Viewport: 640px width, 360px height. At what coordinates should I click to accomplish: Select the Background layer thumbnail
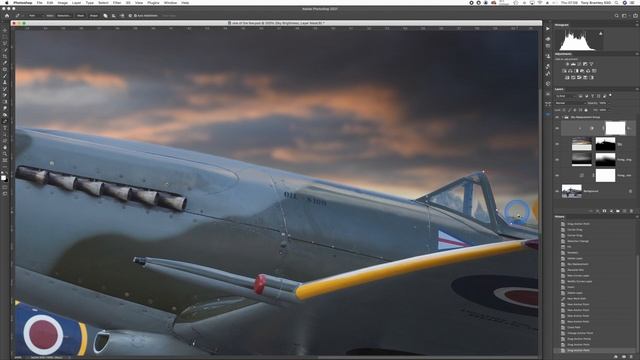(x=572, y=191)
